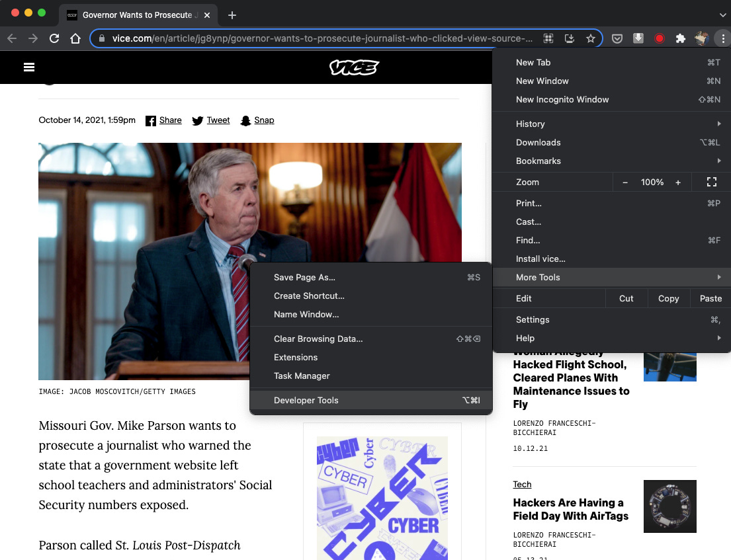
Task: Select New Incognito Window
Action: [x=612, y=100]
